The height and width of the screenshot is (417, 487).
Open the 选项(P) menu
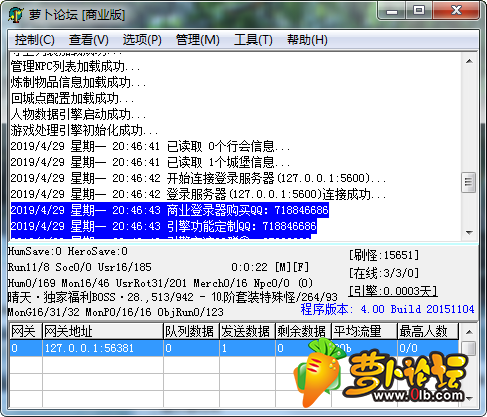click(142, 40)
